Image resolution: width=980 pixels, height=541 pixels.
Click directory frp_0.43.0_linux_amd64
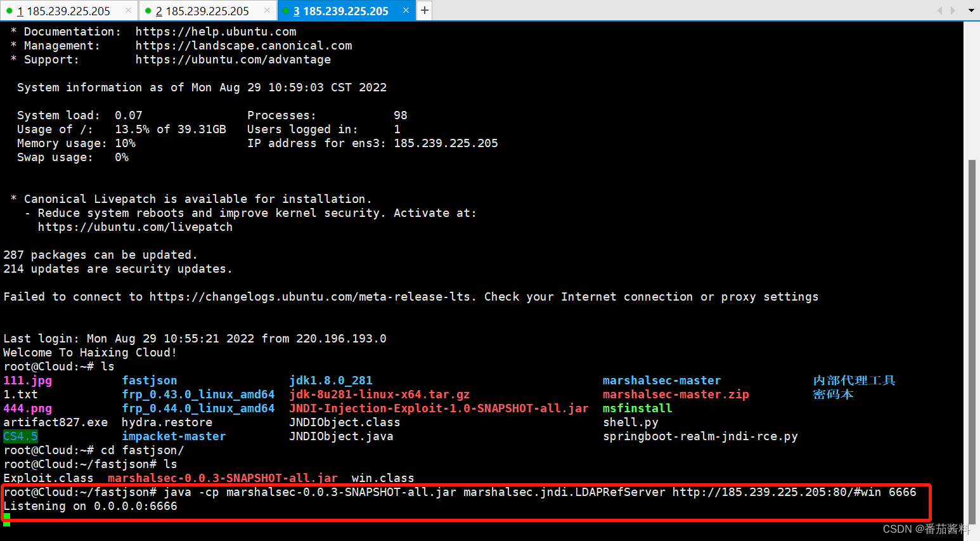tap(198, 394)
